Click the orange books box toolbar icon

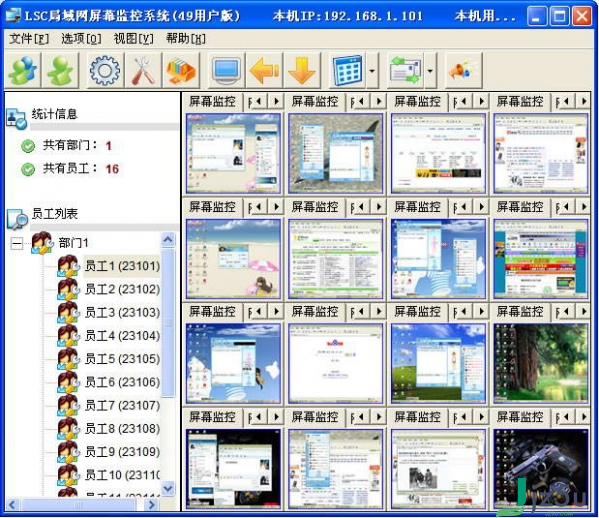pyautogui.click(x=181, y=70)
